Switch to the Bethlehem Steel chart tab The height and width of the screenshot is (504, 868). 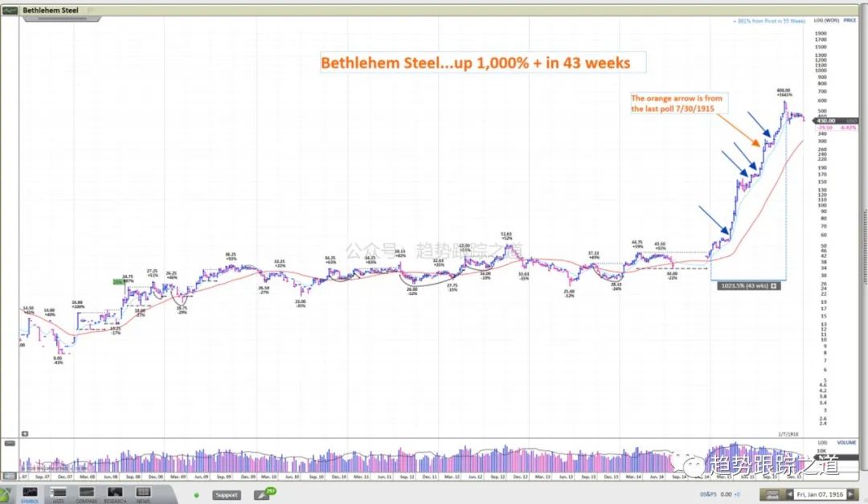(x=52, y=10)
